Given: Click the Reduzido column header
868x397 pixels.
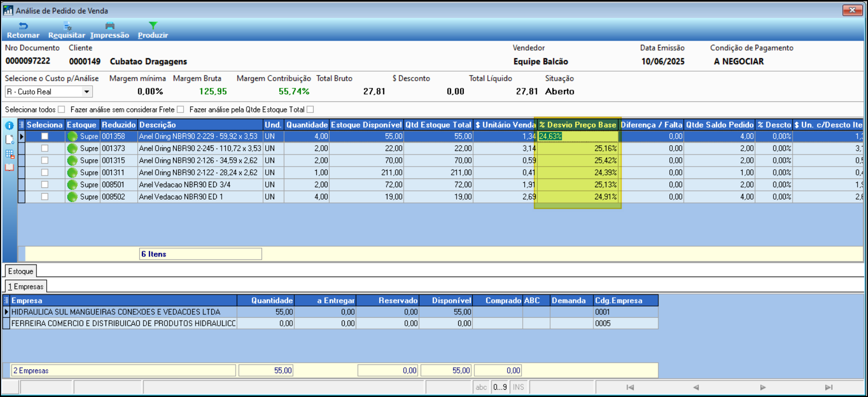Looking at the screenshot, I should [119, 125].
